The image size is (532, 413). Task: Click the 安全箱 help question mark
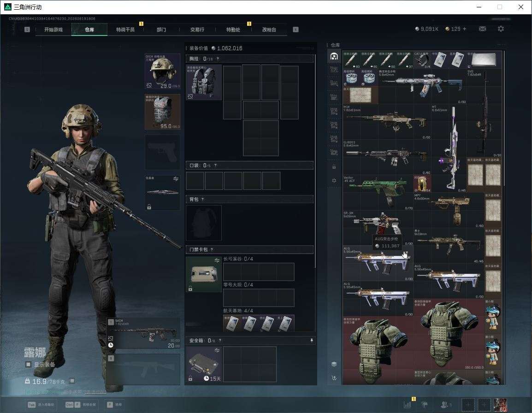[220, 340]
